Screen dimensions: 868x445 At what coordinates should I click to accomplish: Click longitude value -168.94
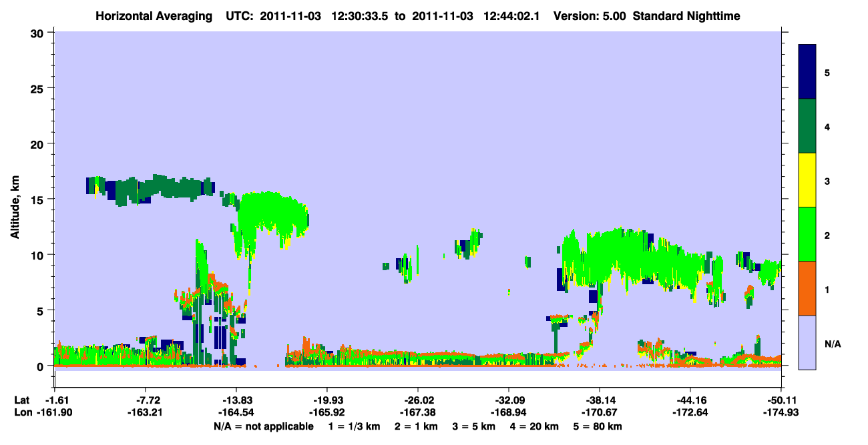[509, 412]
